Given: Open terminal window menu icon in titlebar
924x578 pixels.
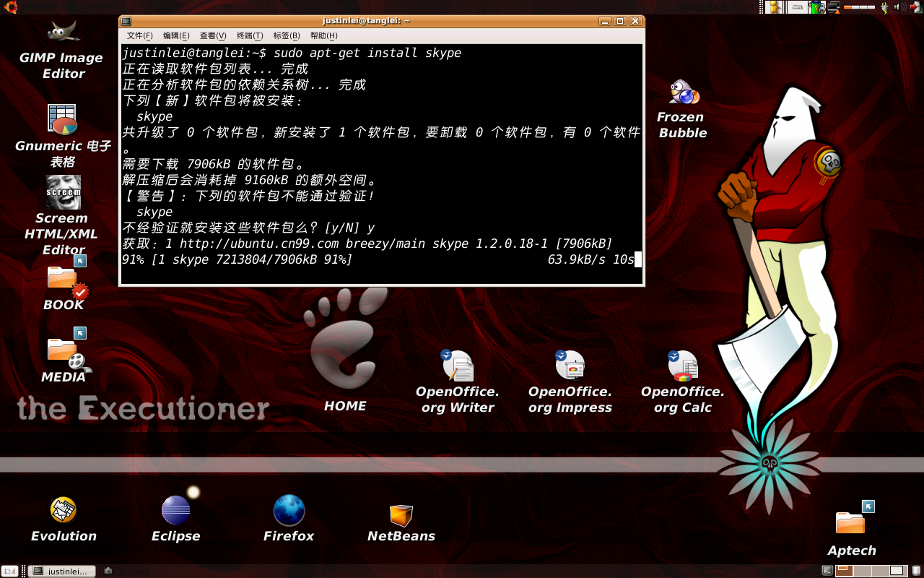Looking at the screenshot, I should tap(126, 21).
